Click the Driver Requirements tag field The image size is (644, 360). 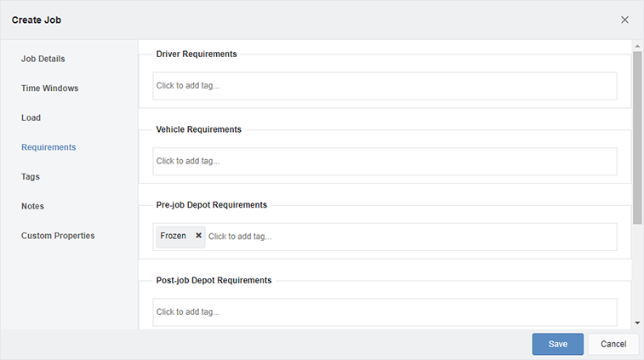pyautogui.click(x=385, y=86)
